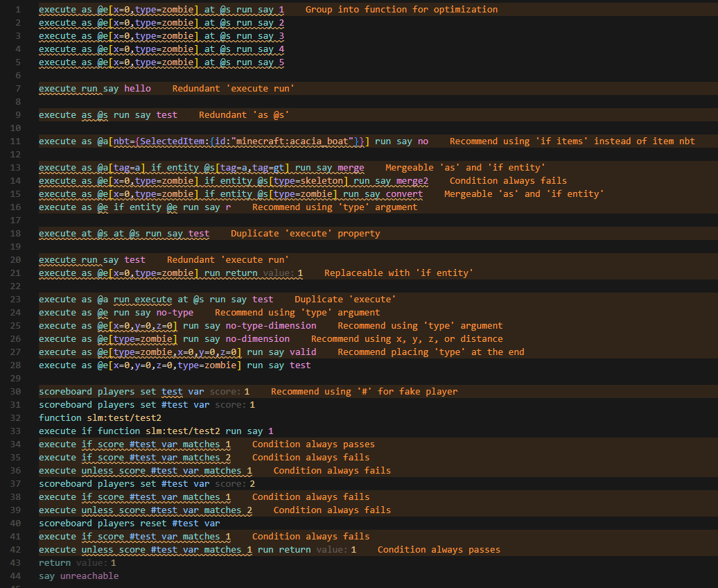Click "Recommend using '#' for fake player" hint
Screen dimensions: 718x588
(364, 392)
